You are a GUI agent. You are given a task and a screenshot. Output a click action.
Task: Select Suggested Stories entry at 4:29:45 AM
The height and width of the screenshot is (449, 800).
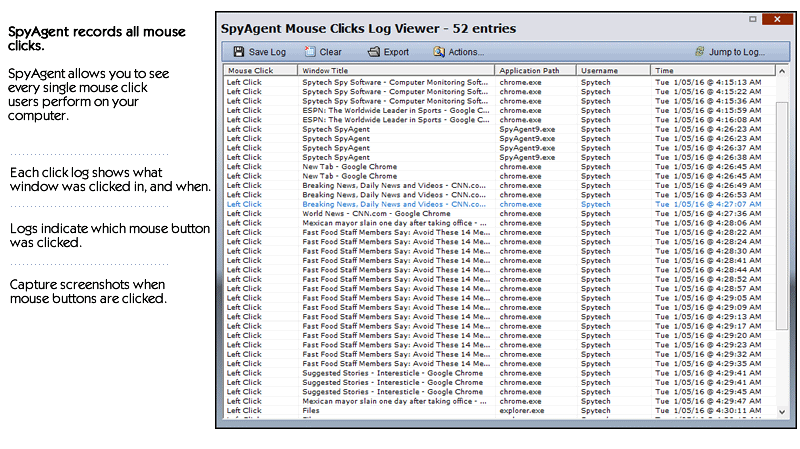click(x=499, y=391)
